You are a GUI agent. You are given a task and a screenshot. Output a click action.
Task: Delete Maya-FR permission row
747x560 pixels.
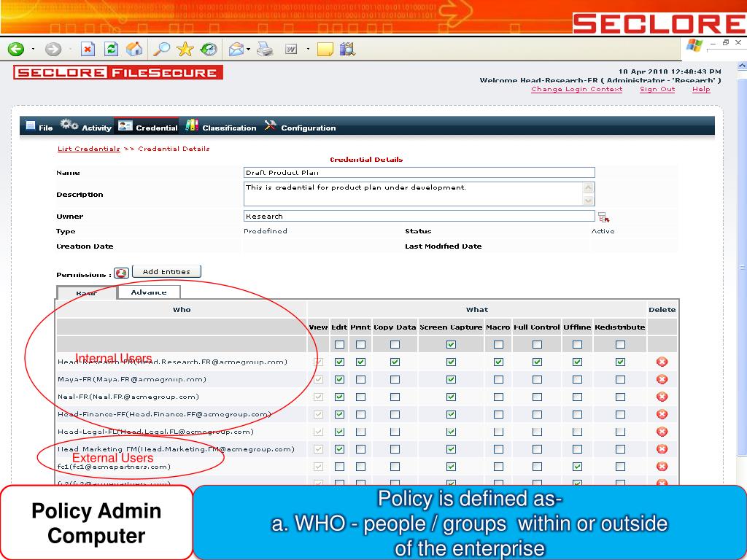(662, 379)
